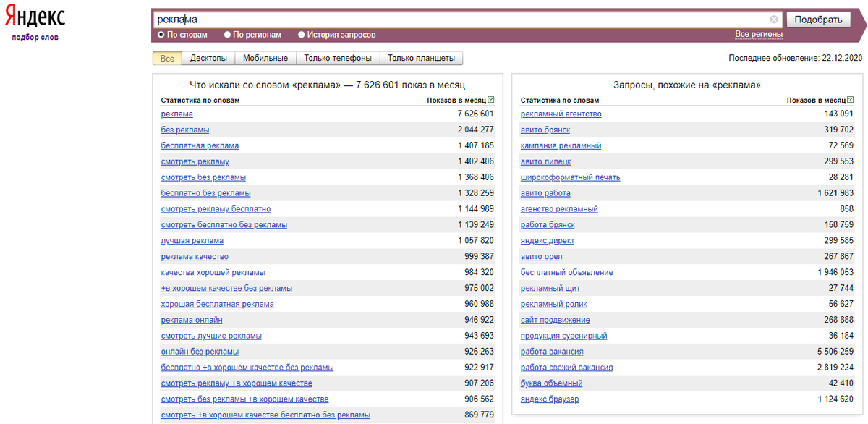The height and width of the screenshot is (424, 868).
Task: Open the бесплатно без рекламы link
Action: coord(205,193)
